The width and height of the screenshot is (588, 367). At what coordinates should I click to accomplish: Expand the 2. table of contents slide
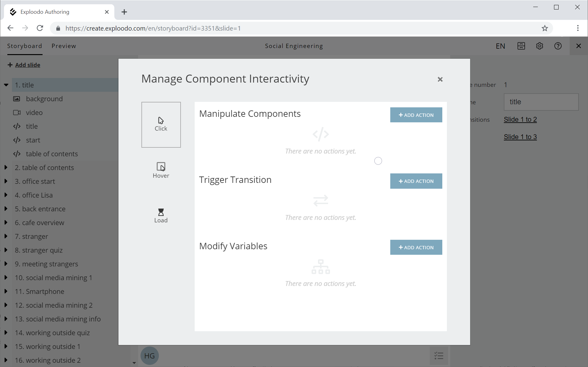(x=6, y=168)
